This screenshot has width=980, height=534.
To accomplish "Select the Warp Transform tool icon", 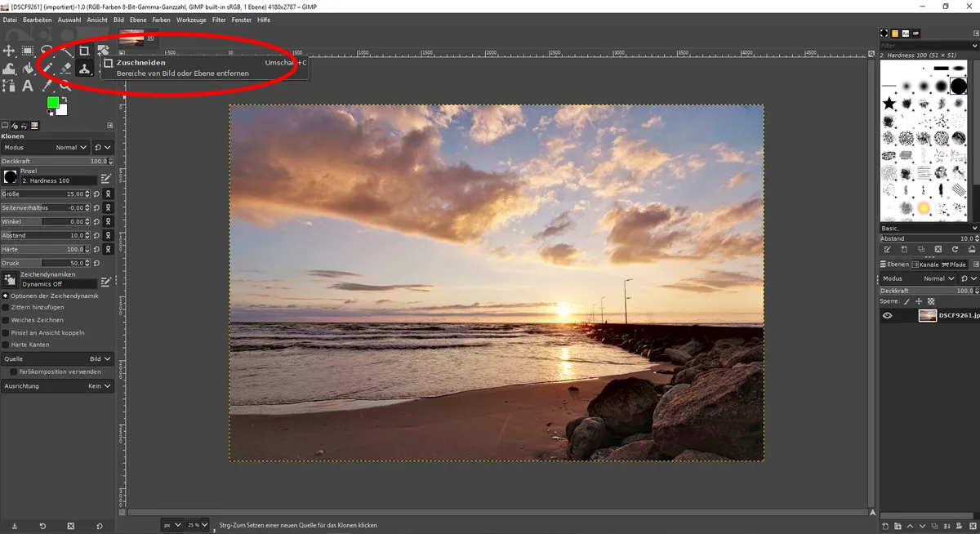I will (9, 69).
